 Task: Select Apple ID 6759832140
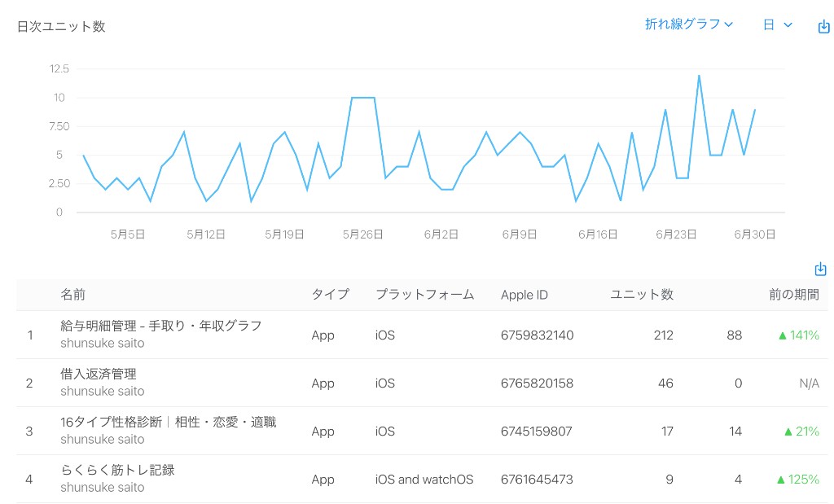coord(537,335)
